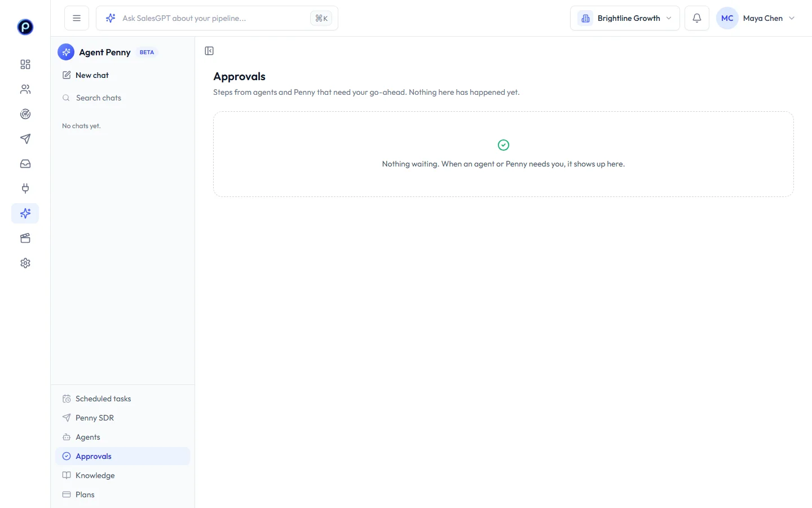The width and height of the screenshot is (812, 508).
Task: Click the Approvals page heading
Action: [x=239, y=76]
